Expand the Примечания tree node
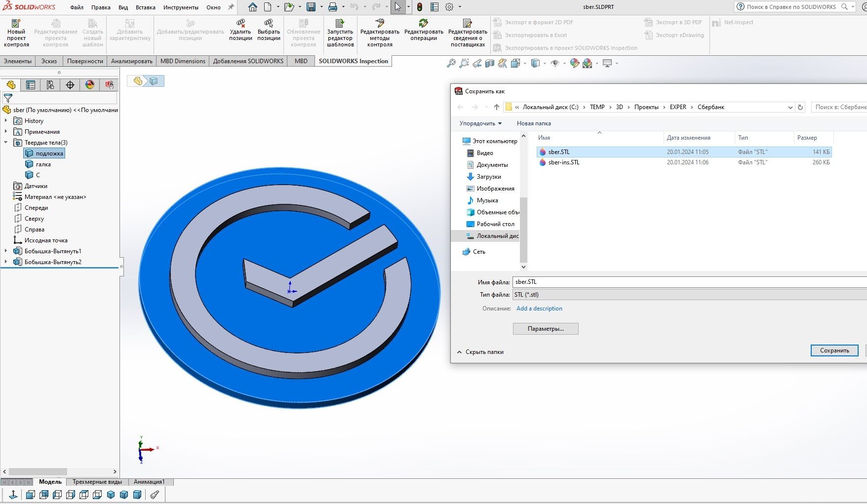867x504 pixels. pos(6,131)
